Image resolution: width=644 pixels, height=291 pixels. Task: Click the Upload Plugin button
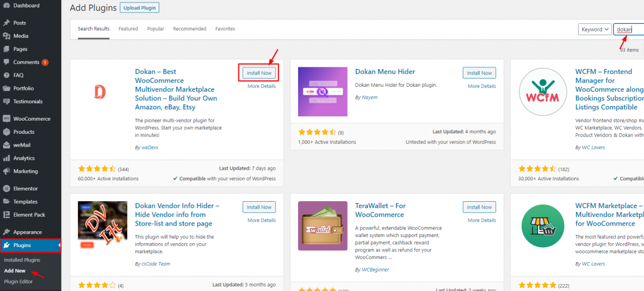[x=139, y=8]
